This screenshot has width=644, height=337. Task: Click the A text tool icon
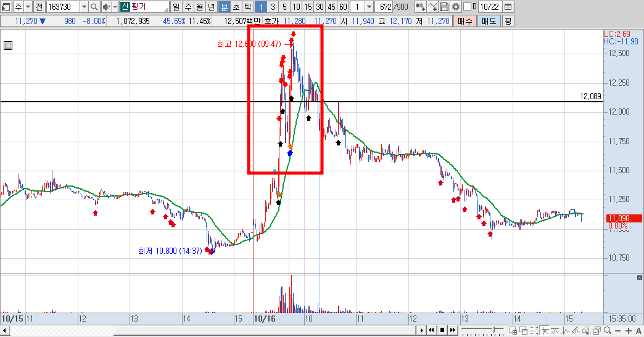638,330
